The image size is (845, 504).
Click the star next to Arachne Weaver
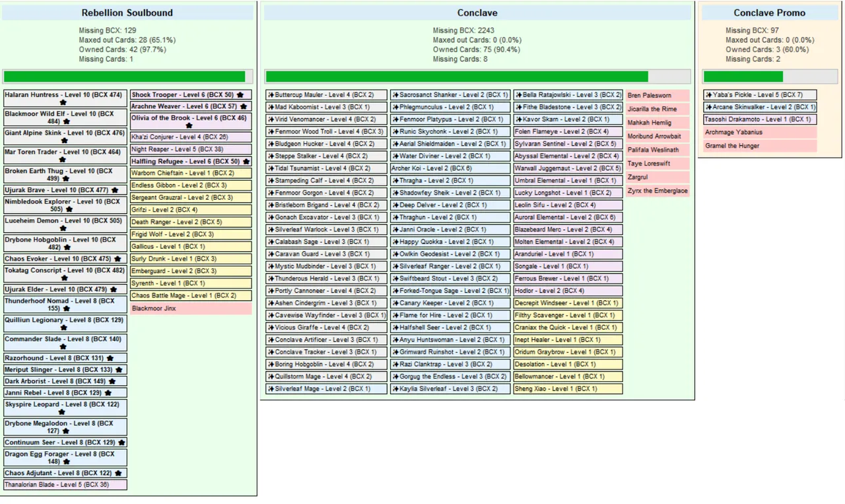pos(243,106)
